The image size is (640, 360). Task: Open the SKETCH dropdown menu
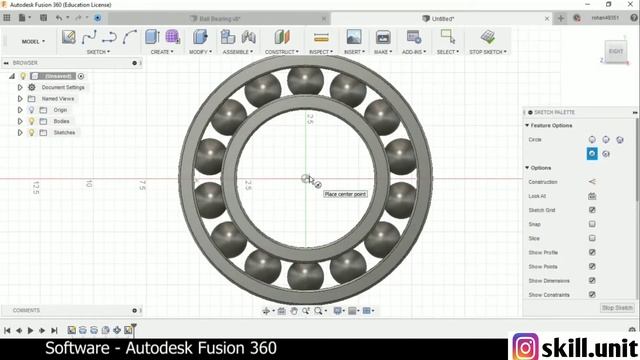pos(98,52)
